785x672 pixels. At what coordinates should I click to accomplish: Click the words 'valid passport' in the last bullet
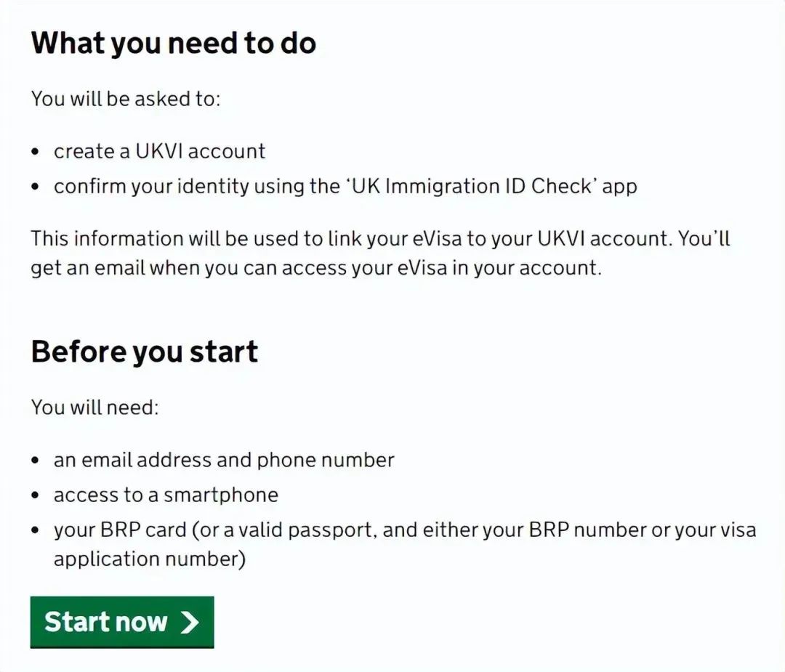coord(306,530)
